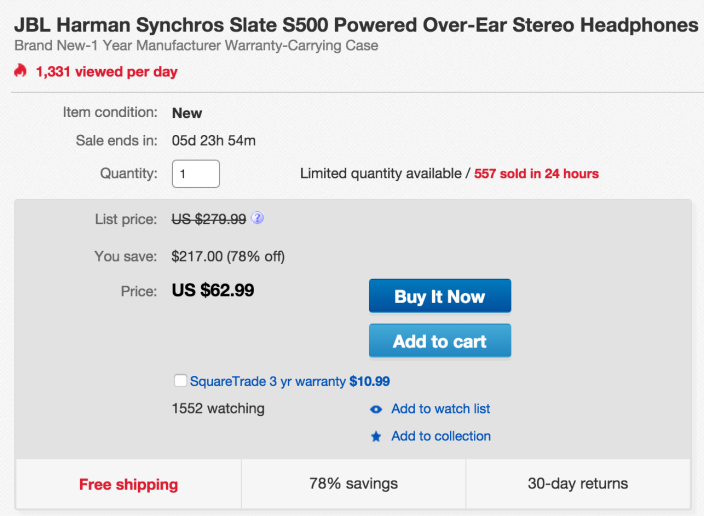Click the star icon for collection
The image size is (704, 516).
[376, 436]
